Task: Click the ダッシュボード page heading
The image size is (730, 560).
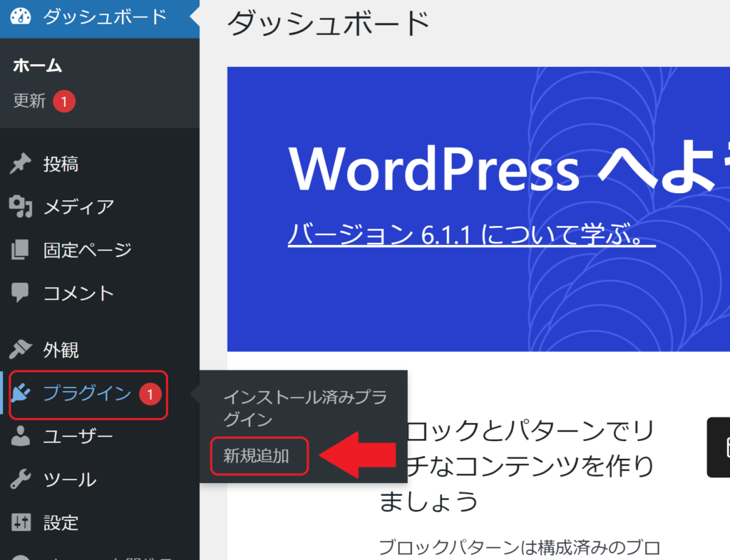Action: click(328, 24)
